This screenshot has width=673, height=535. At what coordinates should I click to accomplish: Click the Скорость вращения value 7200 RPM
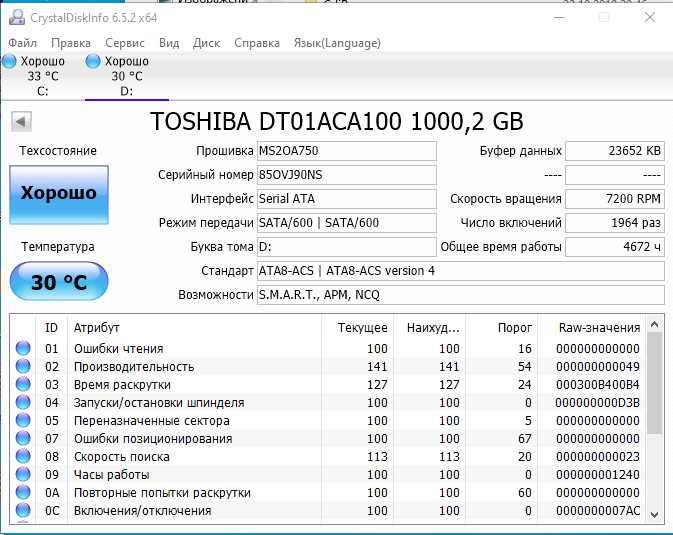coord(615,199)
